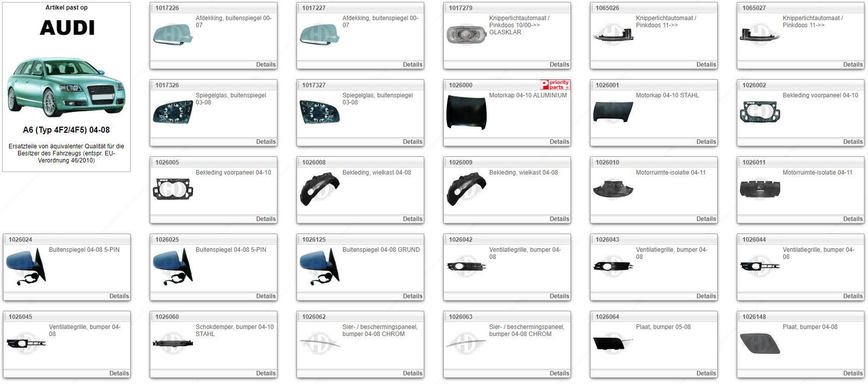Click the chrome trim image of 1026063
This screenshot has height=384, width=868.
(467, 344)
